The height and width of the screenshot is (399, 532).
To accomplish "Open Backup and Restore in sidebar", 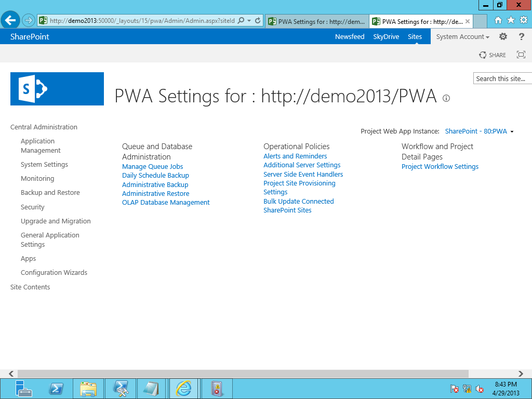I will click(50, 192).
